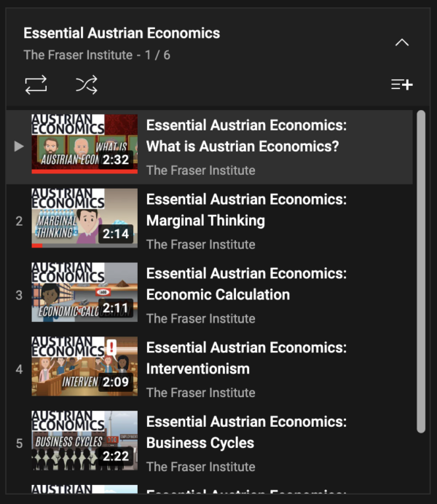Open the playlist title Essential Austrian Economics
The height and width of the screenshot is (504, 437).
[122, 33]
